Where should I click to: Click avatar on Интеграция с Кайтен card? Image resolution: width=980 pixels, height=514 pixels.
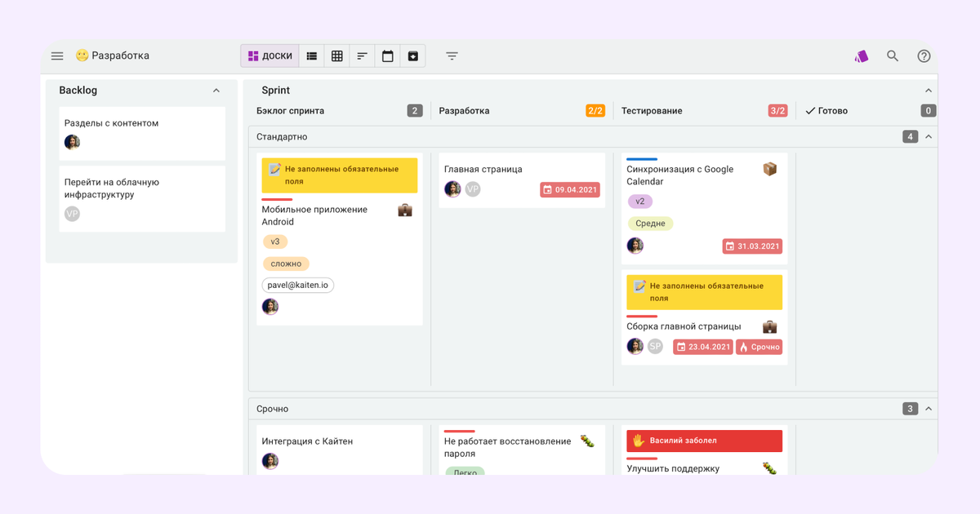[x=270, y=461]
